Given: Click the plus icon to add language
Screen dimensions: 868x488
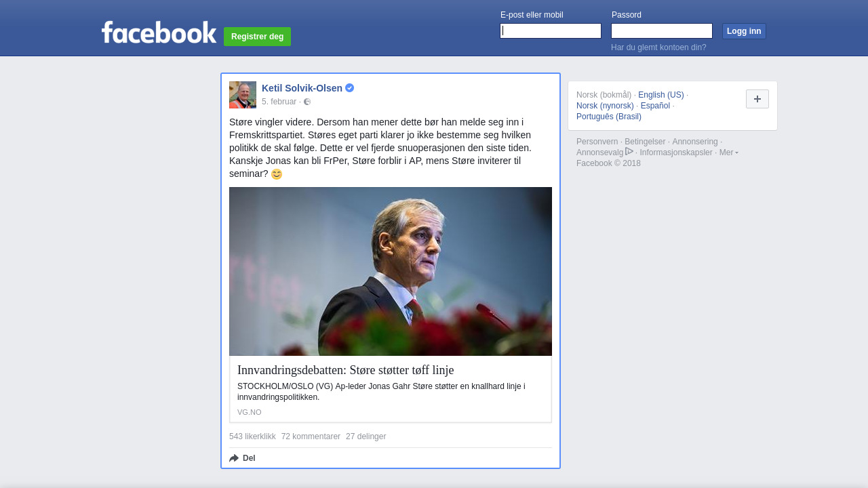Looking at the screenshot, I should [757, 99].
